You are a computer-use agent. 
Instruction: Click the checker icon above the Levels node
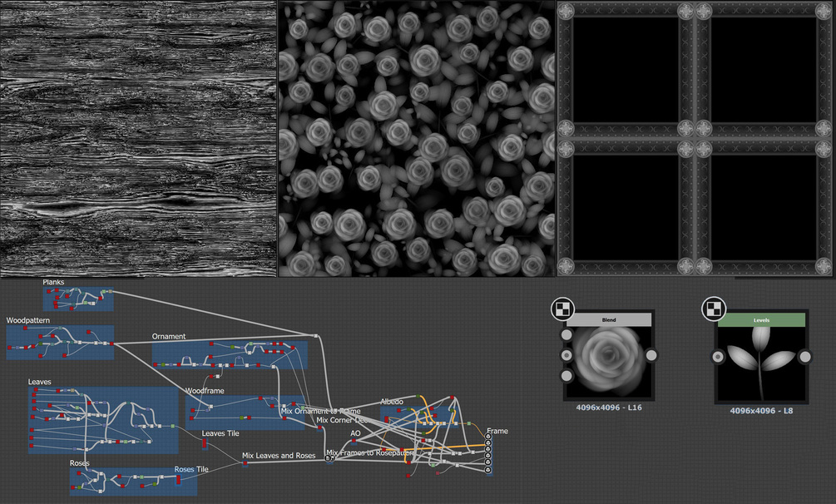point(714,309)
